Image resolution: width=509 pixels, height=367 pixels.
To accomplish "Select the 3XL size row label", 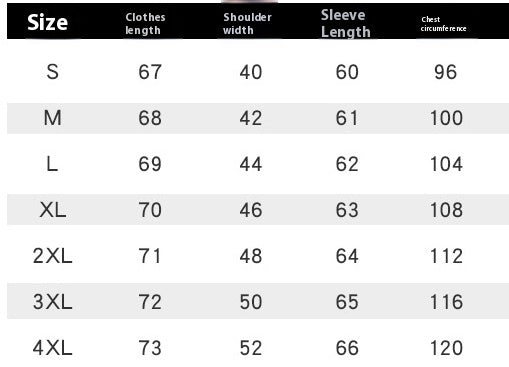I will tap(53, 302).
